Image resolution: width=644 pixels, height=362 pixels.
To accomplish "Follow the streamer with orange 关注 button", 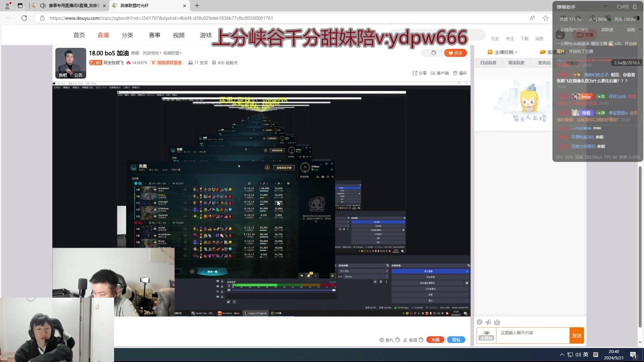I will [455, 53].
